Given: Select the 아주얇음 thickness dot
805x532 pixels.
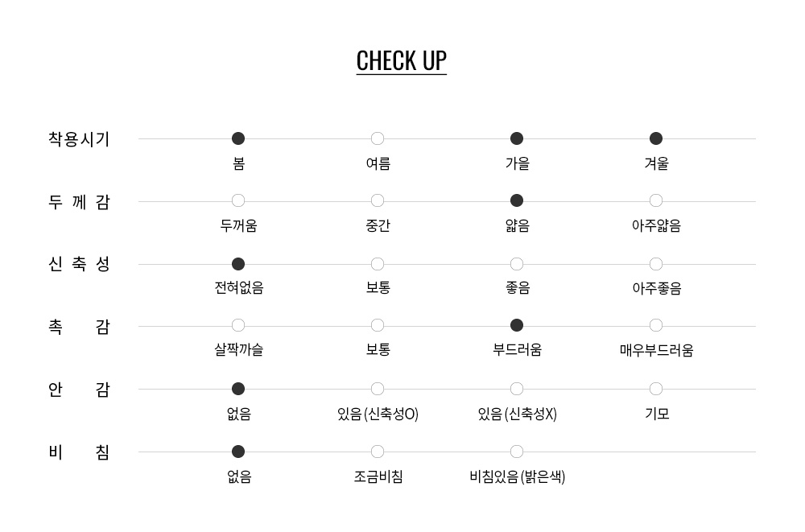Looking at the screenshot, I should click(x=656, y=200).
